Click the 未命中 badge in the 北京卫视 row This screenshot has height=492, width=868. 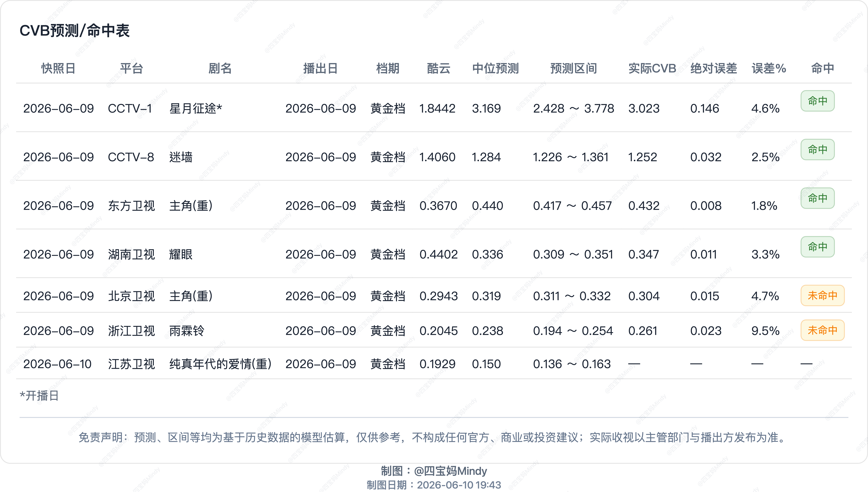coord(822,295)
